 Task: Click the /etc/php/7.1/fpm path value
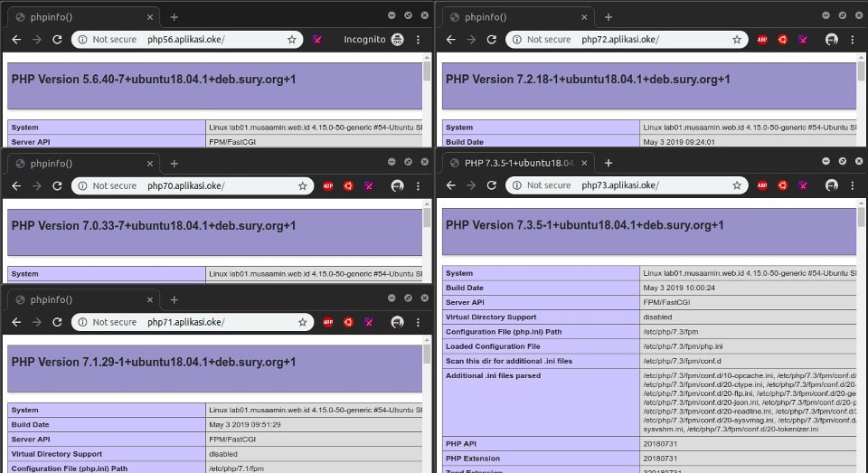point(236,468)
